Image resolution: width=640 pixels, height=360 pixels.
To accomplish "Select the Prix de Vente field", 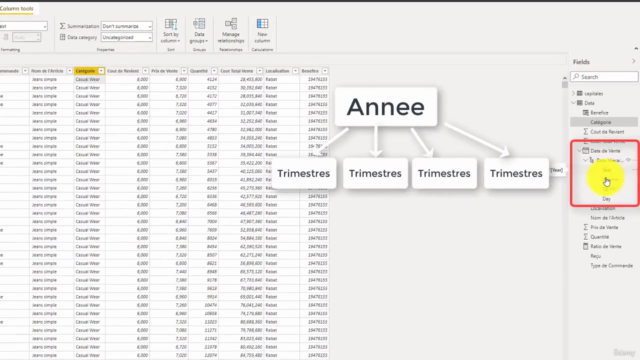I will click(604, 227).
